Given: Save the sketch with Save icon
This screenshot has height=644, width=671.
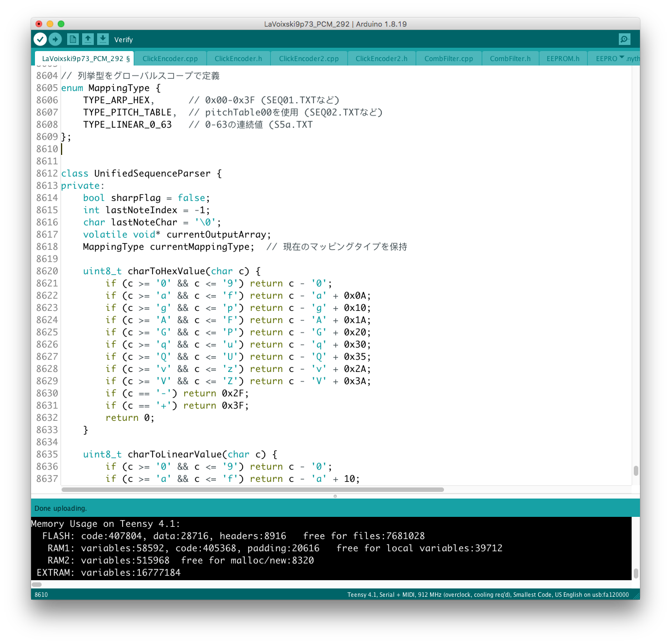Looking at the screenshot, I should tap(103, 39).
